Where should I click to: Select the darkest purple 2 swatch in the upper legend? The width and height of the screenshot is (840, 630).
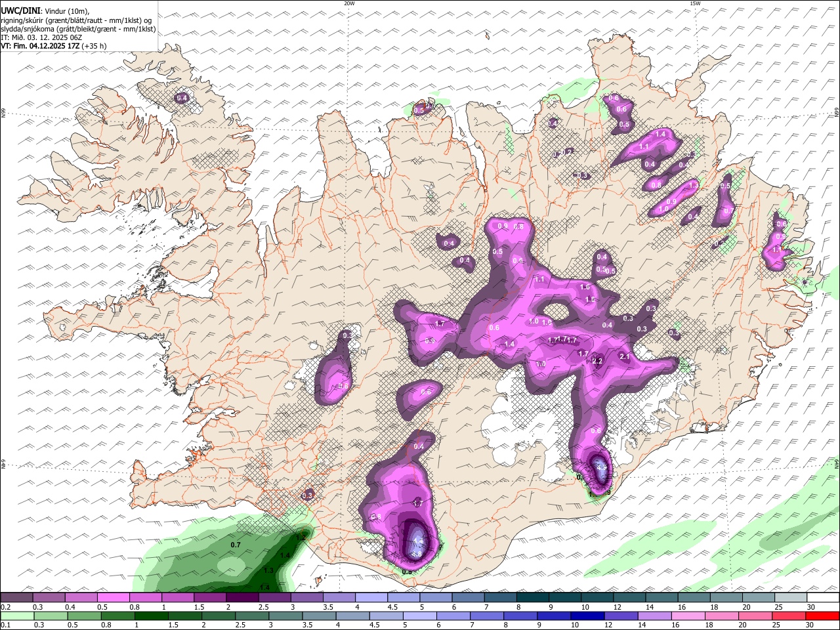click(242, 598)
